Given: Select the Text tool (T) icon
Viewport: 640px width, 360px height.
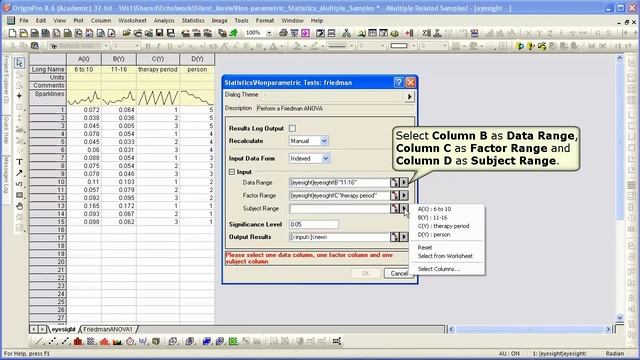Looking at the screenshot, I should tap(19, 162).
